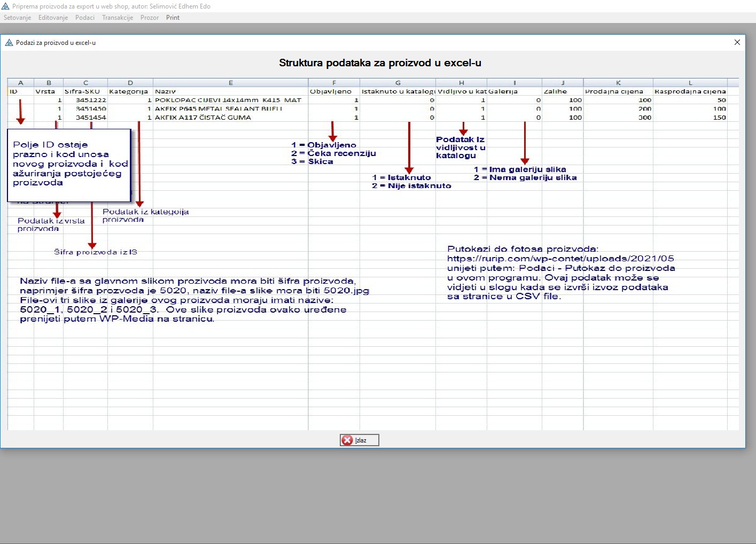The width and height of the screenshot is (756, 544).
Task: Open the Podaci menu
Action: [84, 18]
